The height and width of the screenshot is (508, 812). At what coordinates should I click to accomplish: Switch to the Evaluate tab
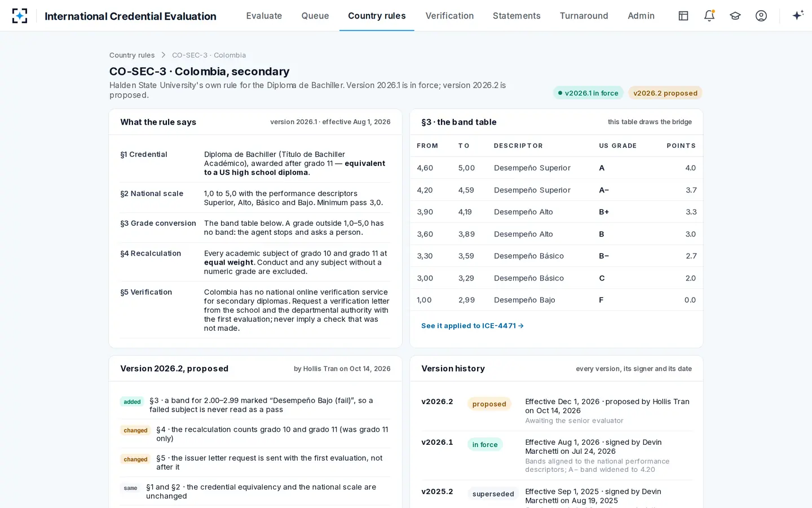[264, 16]
